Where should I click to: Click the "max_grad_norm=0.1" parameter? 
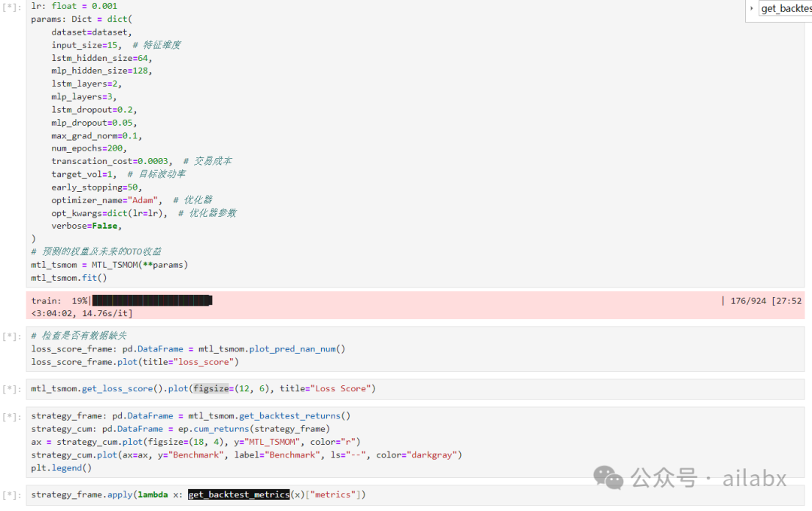[94, 135]
